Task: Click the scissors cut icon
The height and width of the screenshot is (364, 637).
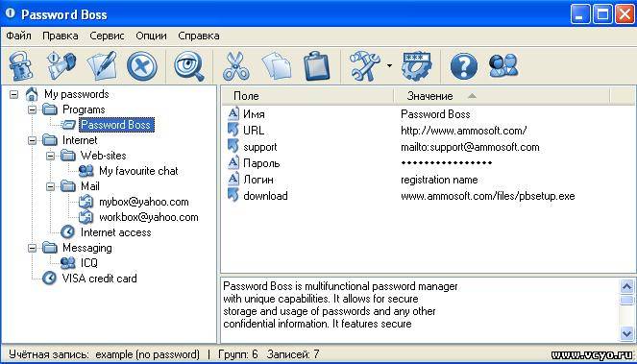Action: [x=235, y=66]
